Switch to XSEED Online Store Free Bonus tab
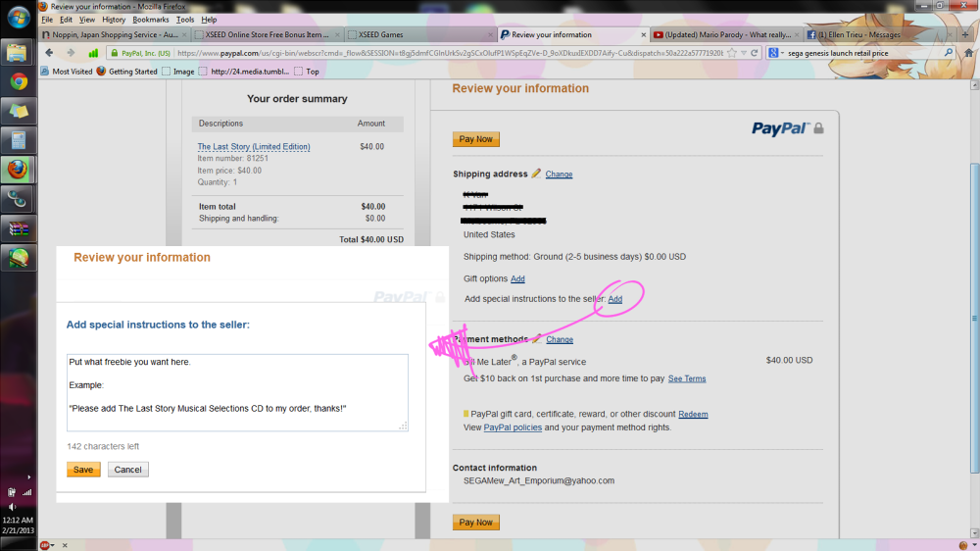This screenshot has width=980, height=551. [268, 35]
